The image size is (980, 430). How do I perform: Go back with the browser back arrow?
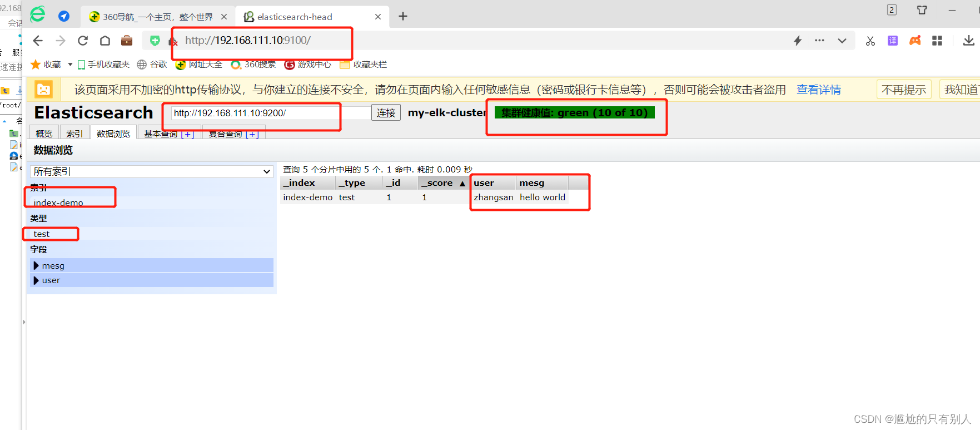[x=38, y=41]
